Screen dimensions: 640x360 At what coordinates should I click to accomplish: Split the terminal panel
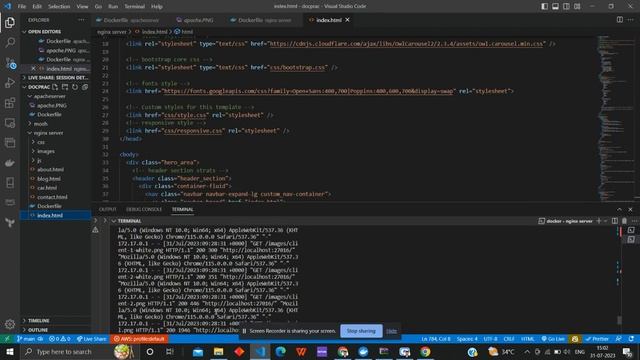(615, 221)
